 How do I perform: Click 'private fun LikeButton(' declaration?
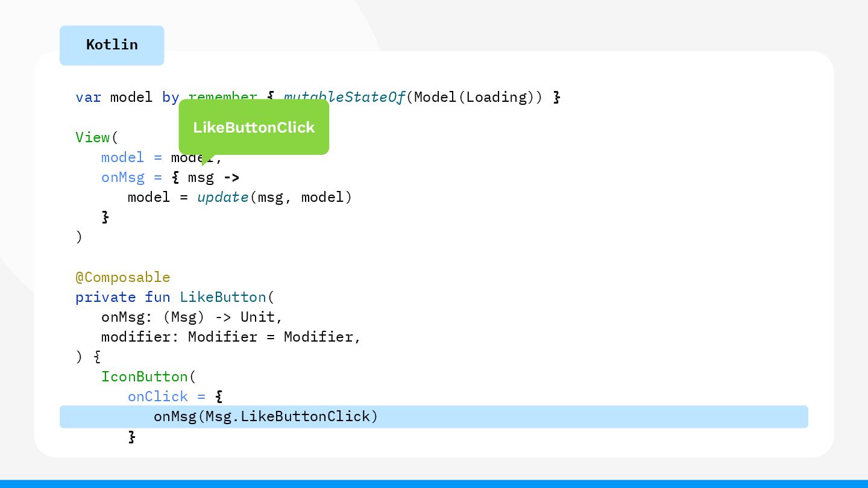[x=175, y=297]
